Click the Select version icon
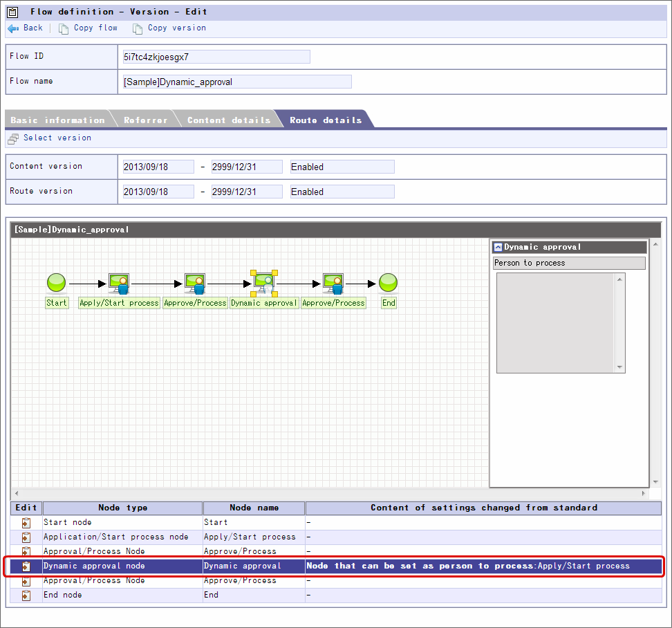This screenshot has width=672, height=628. coord(13,138)
